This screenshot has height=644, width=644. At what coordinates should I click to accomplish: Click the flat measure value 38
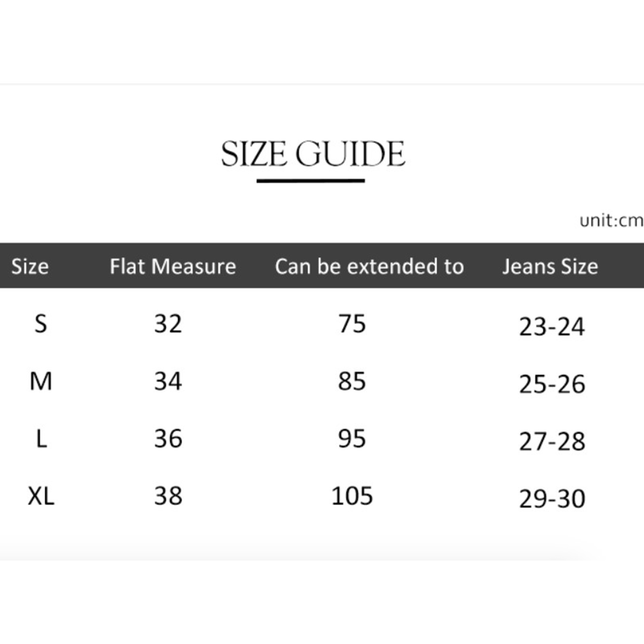168,496
